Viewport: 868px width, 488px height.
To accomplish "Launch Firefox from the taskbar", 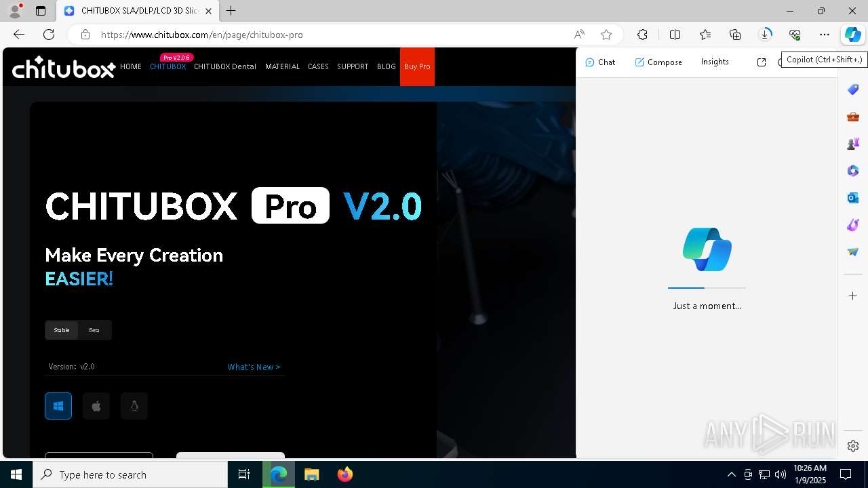I will coord(345,474).
